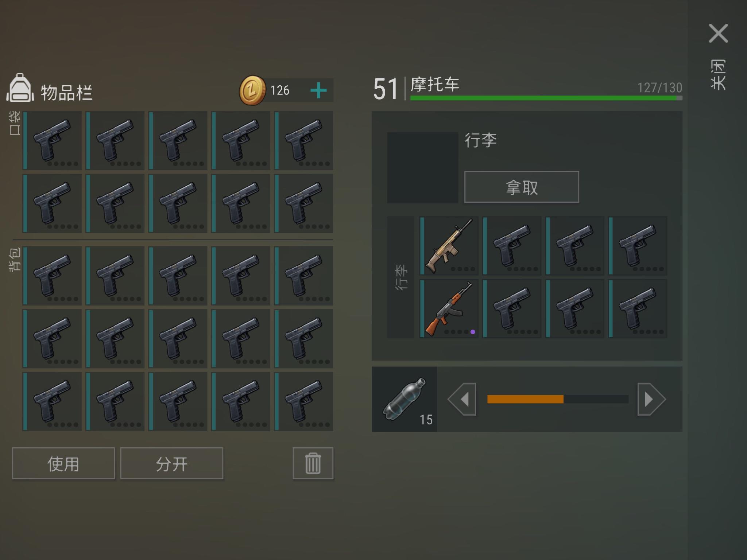Tap the 拿取 take button
The width and height of the screenshot is (747, 560).
[522, 187]
